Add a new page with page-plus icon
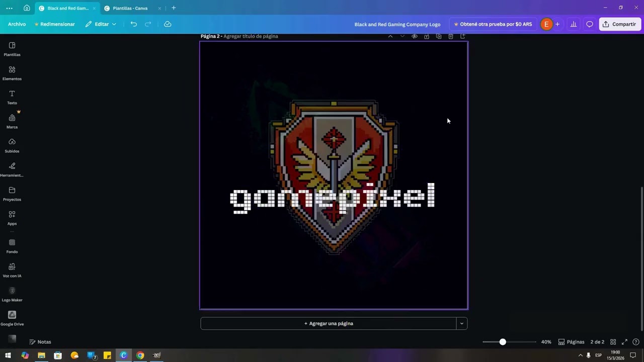644x362 pixels. tap(463, 36)
